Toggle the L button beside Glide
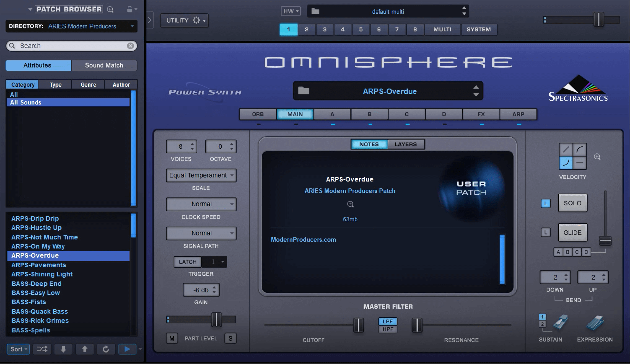The height and width of the screenshot is (364, 630). [545, 232]
